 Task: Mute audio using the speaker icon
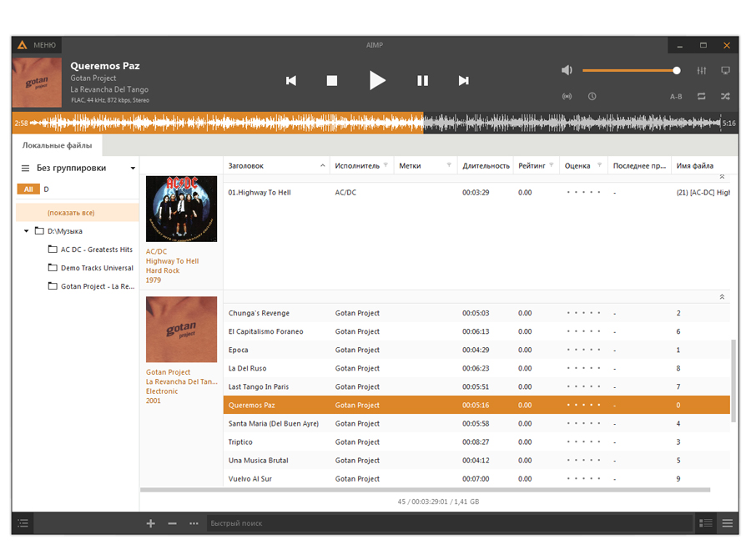pos(567,71)
